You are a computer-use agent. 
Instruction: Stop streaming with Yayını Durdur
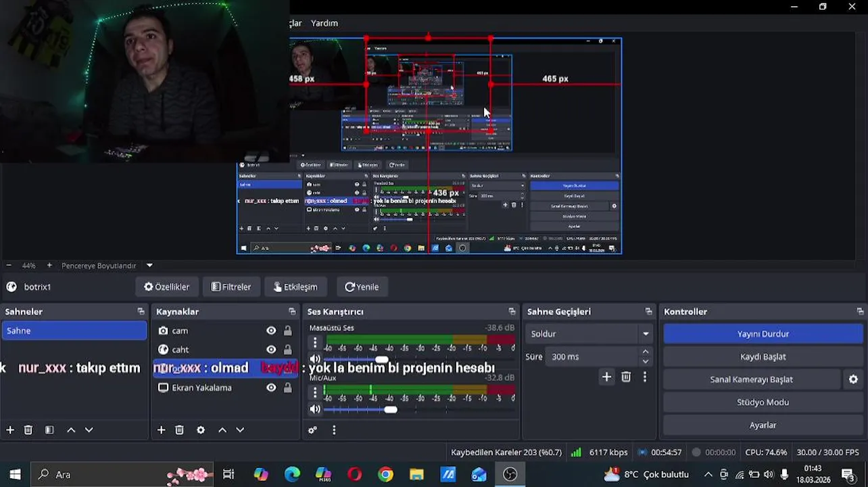[x=763, y=333]
